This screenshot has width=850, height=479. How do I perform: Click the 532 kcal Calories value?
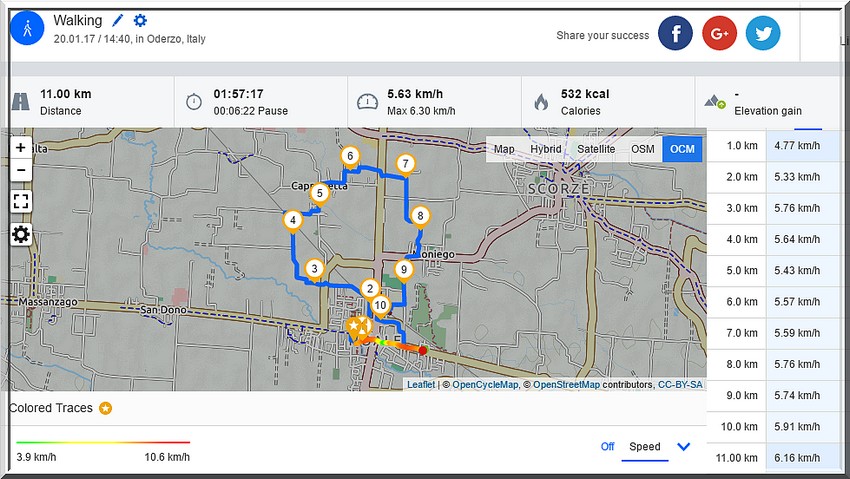click(585, 94)
